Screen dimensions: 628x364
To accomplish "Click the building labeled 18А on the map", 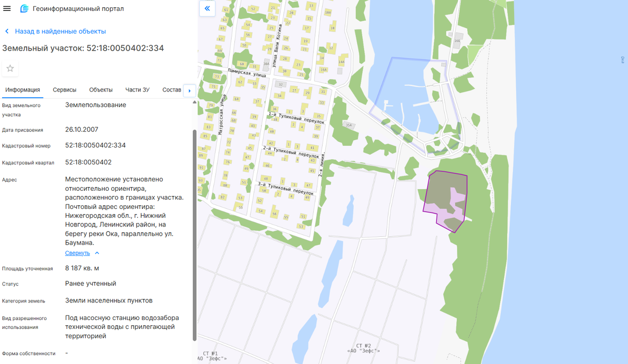I will point(328,12).
